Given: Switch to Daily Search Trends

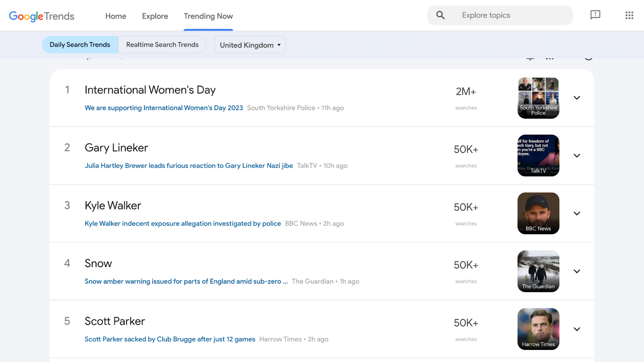Looking at the screenshot, I should (80, 45).
